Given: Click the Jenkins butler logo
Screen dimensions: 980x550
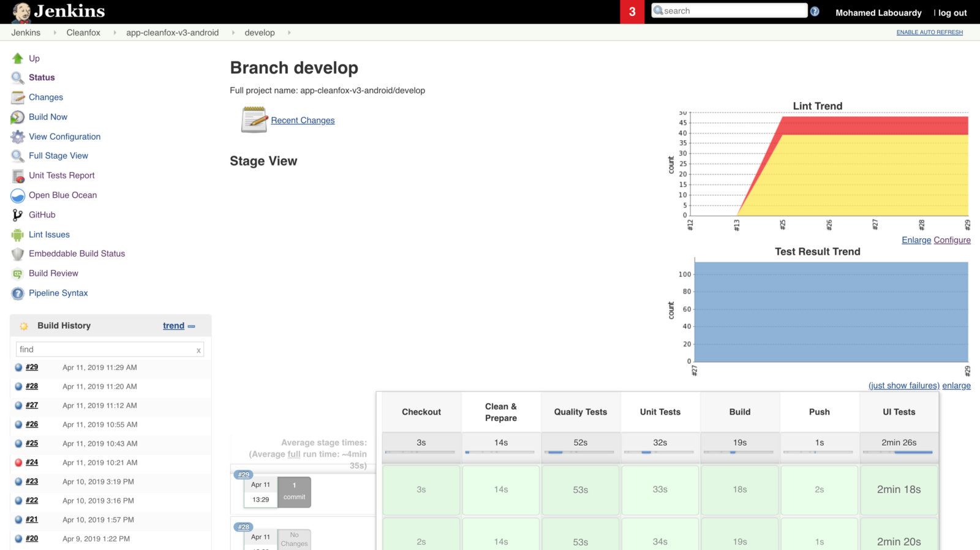Looking at the screenshot, I should (x=21, y=12).
